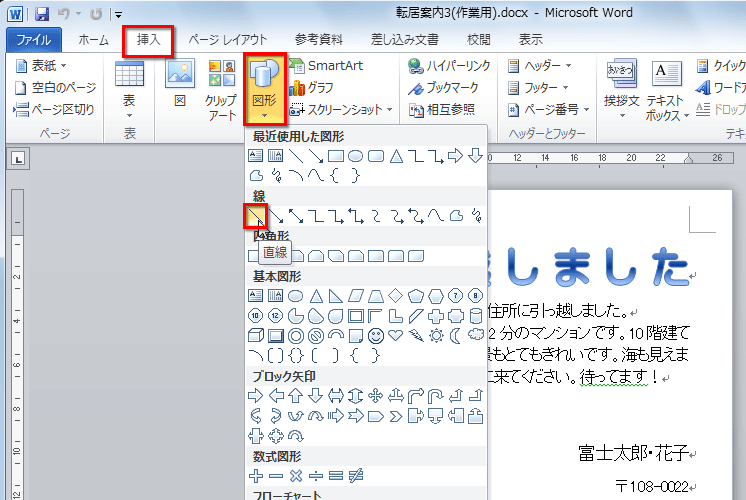Pick the donut ring shape
The width and height of the screenshot is (746, 500).
296,336
